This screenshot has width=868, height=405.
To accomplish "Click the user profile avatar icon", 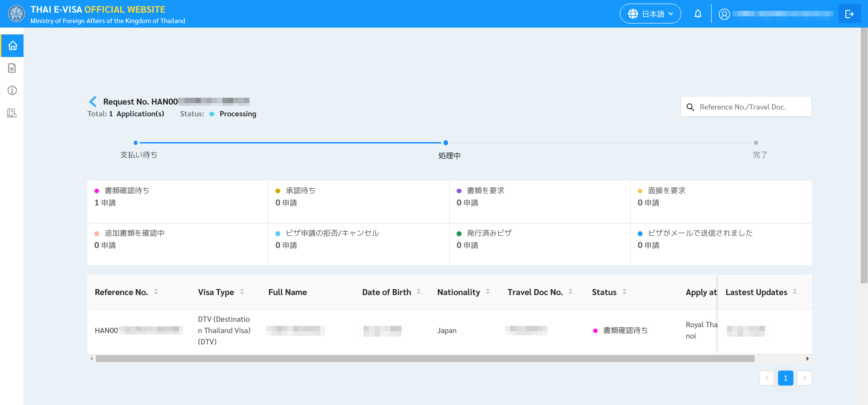I will tap(724, 14).
